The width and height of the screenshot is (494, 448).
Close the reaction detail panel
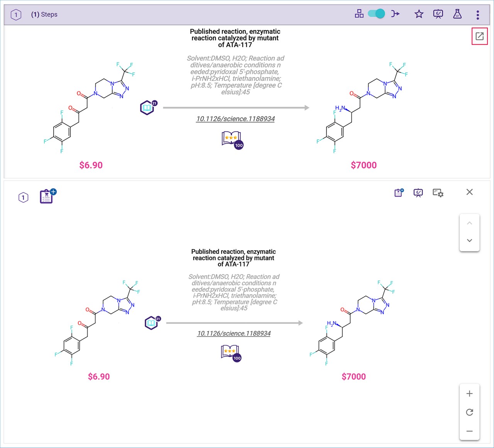click(x=469, y=192)
